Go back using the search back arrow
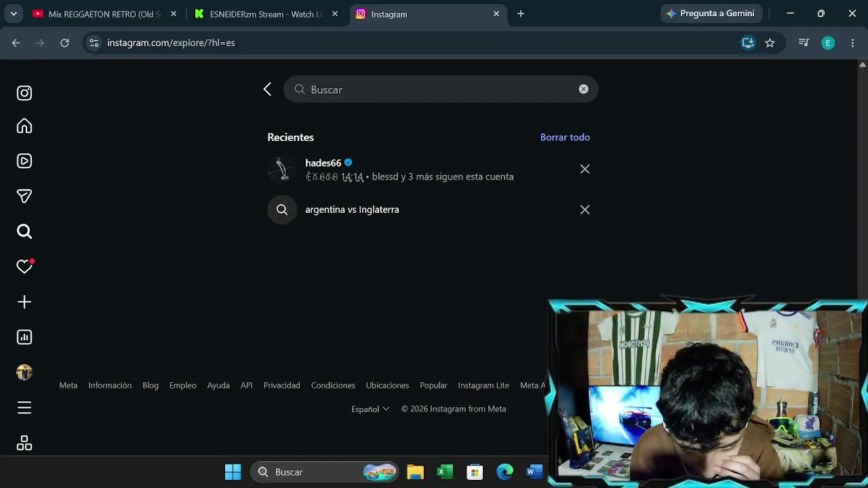This screenshot has width=868, height=488. tap(267, 89)
